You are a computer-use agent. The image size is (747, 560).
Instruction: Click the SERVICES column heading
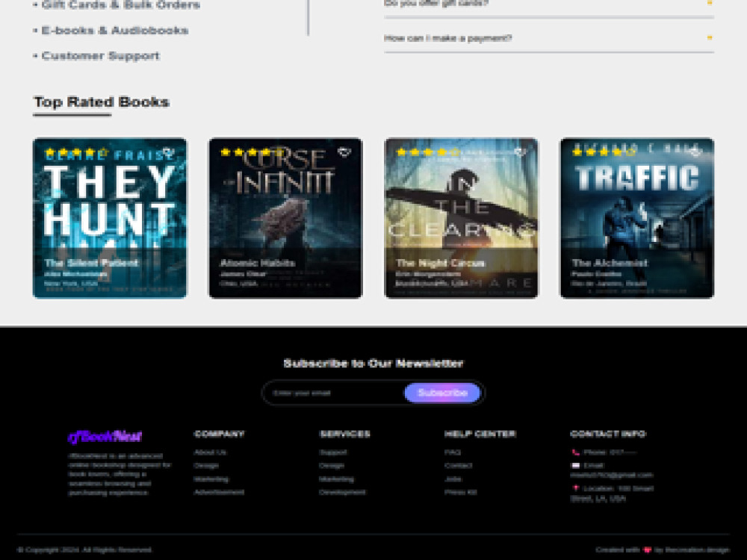345,434
